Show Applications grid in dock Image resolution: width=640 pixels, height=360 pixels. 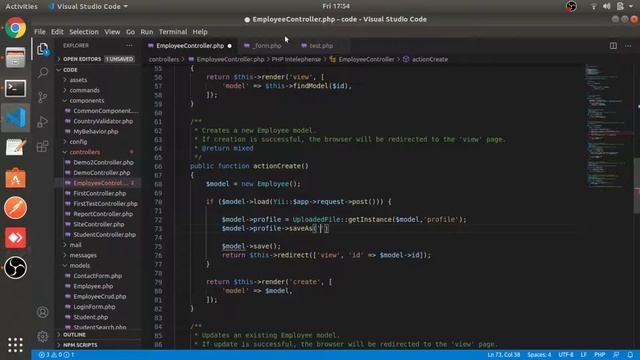pos(16,345)
